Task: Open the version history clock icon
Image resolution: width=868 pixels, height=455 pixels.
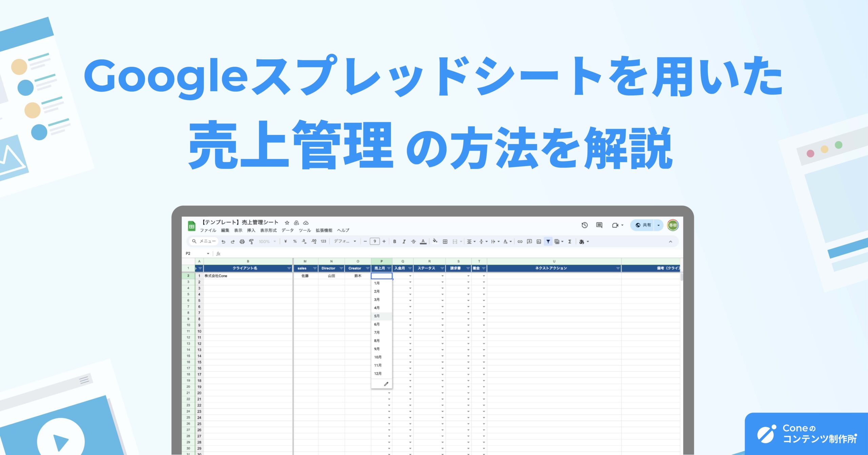Action: coord(585,225)
